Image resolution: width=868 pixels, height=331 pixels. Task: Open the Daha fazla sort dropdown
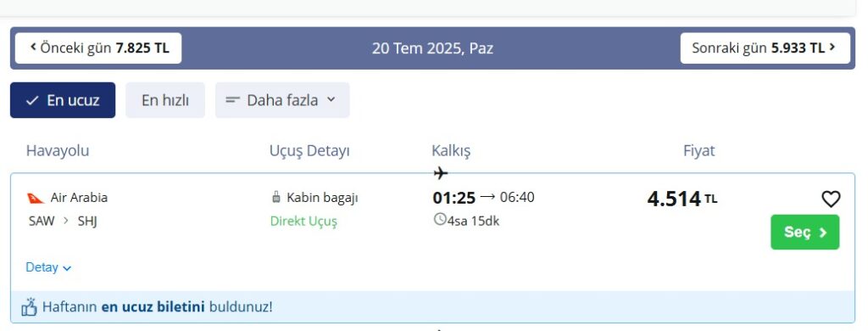(282, 100)
